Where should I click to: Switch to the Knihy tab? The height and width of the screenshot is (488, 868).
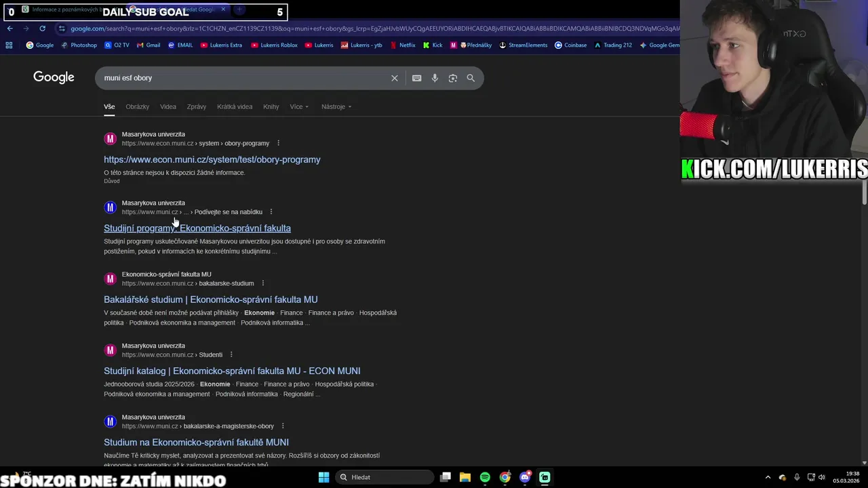point(271,106)
